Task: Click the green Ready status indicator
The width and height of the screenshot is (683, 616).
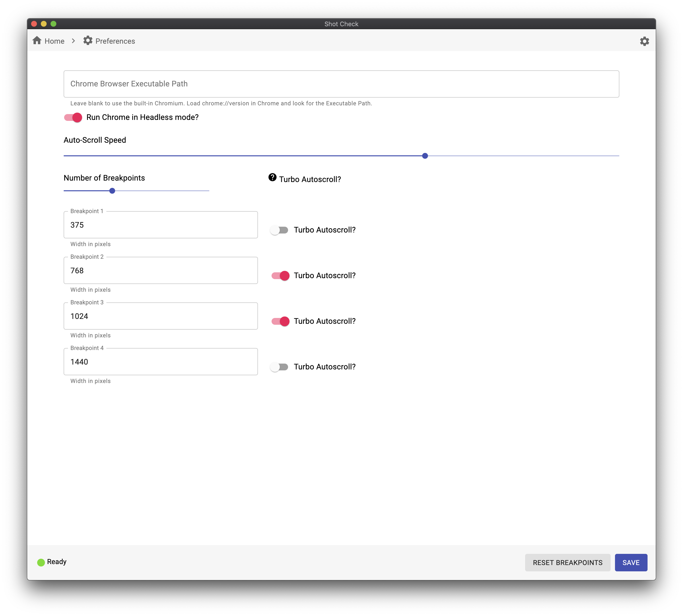Action: (x=41, y=562)
